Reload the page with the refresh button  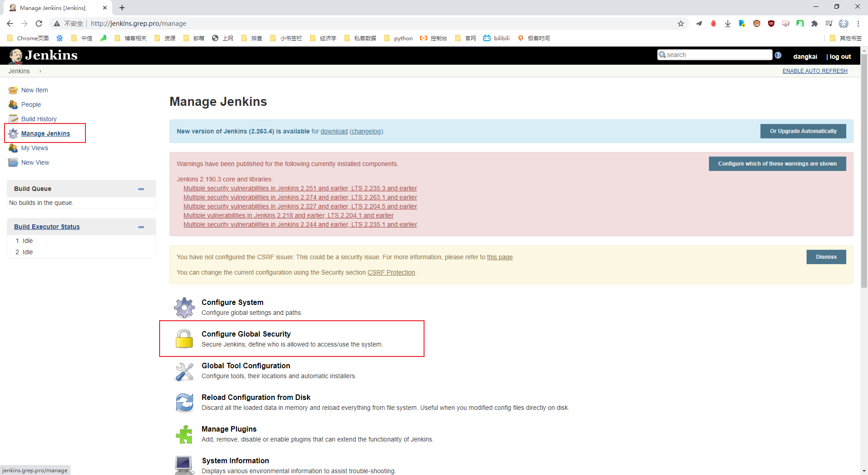click(x=39, y=24)
